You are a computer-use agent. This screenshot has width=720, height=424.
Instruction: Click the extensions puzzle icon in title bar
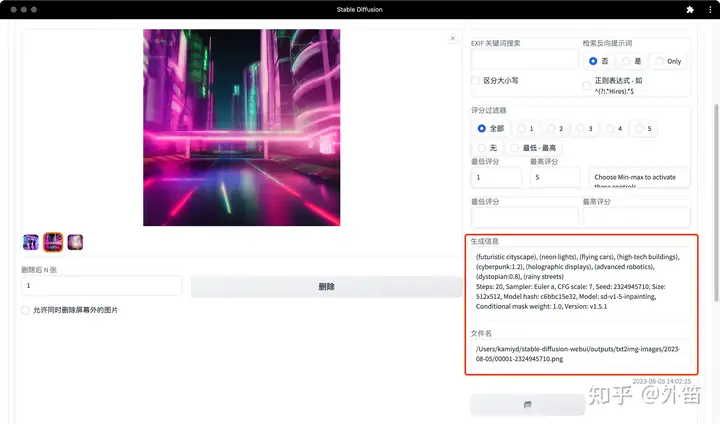pyautogui.click(x=690, y=9)
